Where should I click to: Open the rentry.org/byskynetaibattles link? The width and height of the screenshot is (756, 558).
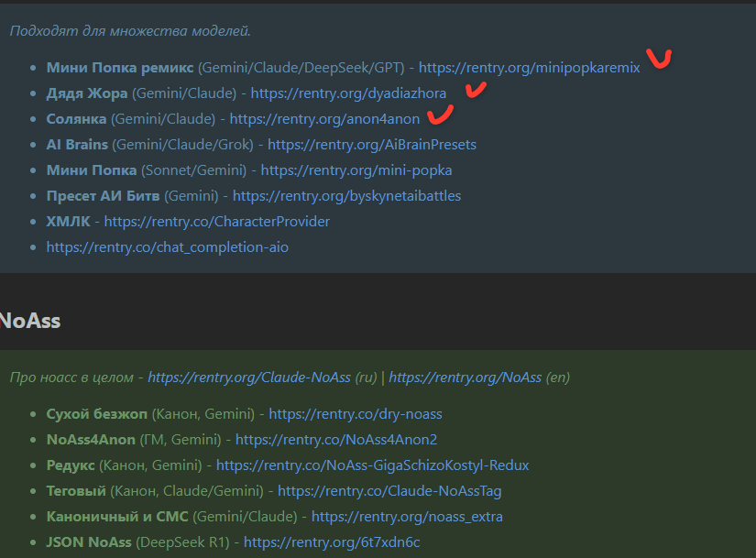pos(346,195)
